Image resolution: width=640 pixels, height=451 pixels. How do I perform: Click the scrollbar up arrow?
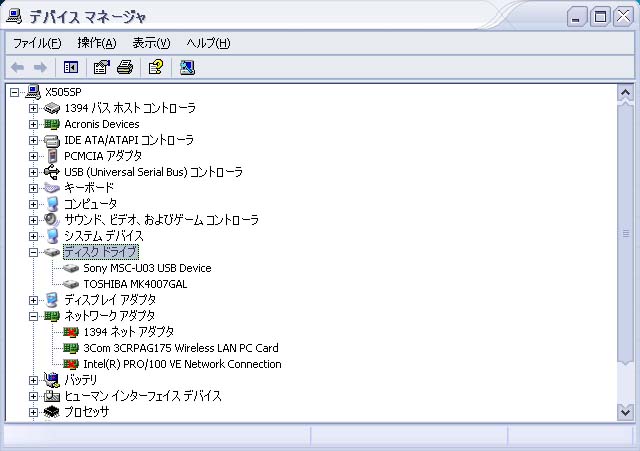[x=625, y=93]
